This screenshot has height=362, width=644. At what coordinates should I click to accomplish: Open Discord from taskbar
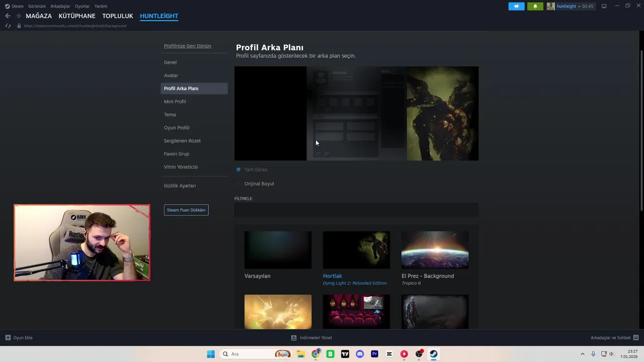click(x=360, y=354)
